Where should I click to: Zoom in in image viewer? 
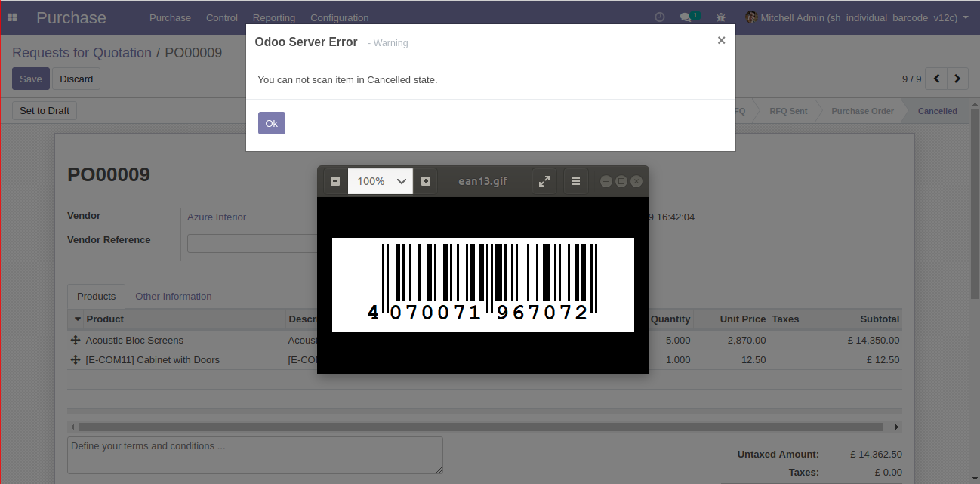click(426, 181)
